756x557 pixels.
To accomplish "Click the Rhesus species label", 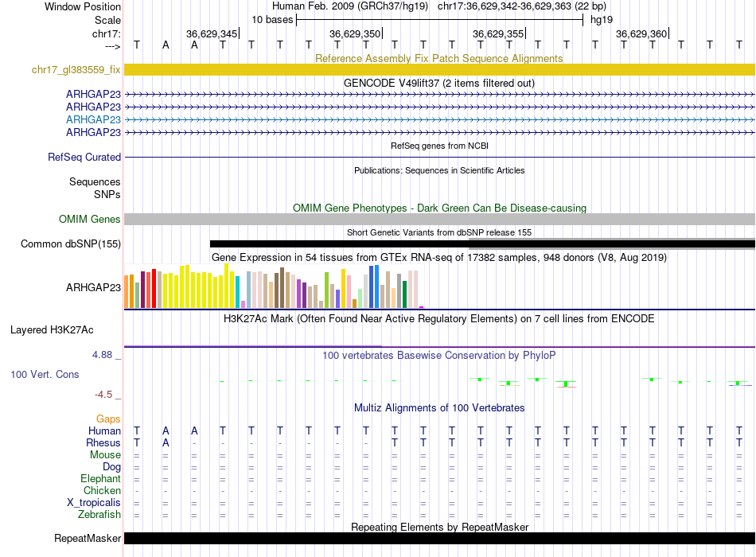I will [x=103, y=443].
